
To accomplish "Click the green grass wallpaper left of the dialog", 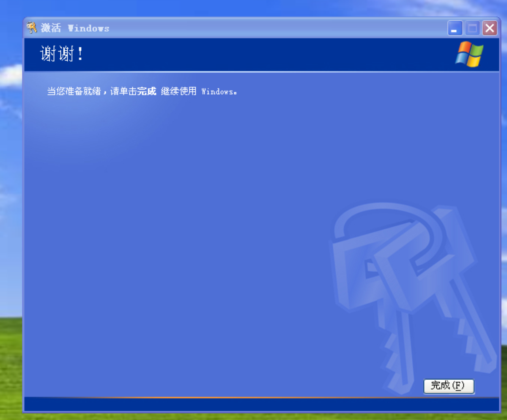I will point(11,360).
